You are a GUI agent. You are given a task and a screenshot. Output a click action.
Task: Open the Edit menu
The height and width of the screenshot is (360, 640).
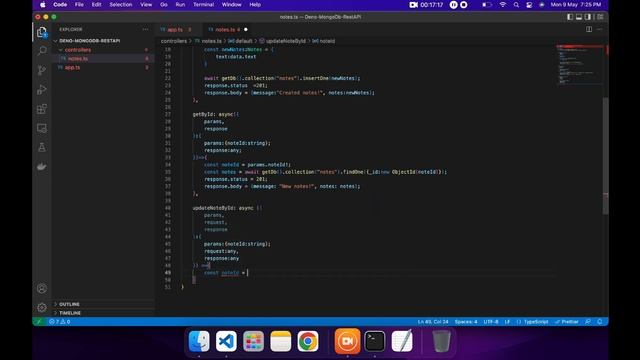pos(96,4)
